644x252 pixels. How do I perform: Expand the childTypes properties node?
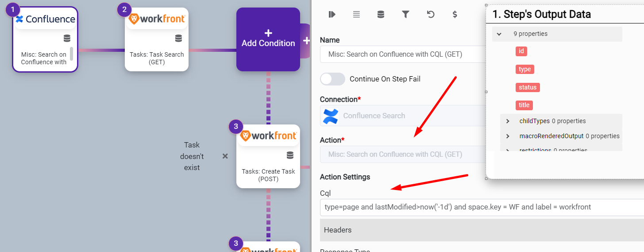(x=508, y=121)
